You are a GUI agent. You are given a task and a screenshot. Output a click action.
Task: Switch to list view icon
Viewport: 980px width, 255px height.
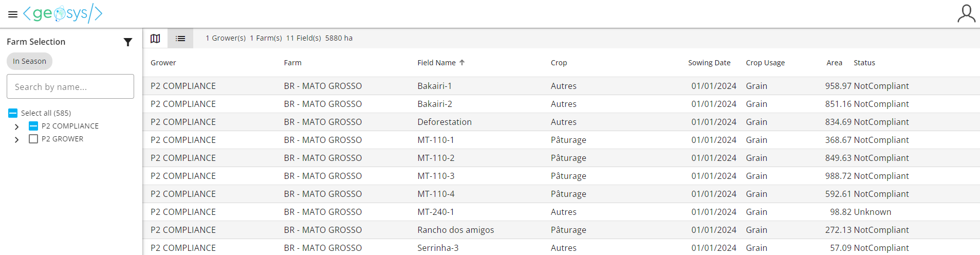tap(180, 39)
